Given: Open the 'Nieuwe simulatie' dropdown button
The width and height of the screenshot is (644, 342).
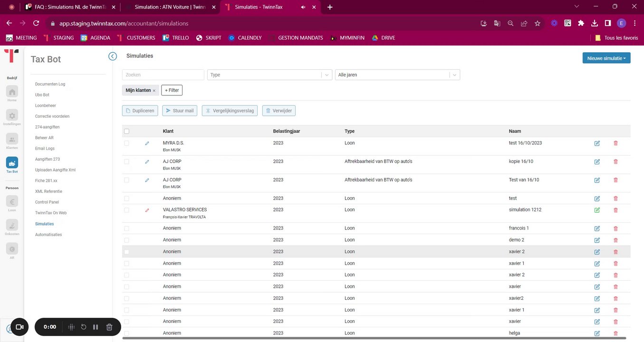Looking at the screenshot, I should pyautogui.click(x=606, y=58).
